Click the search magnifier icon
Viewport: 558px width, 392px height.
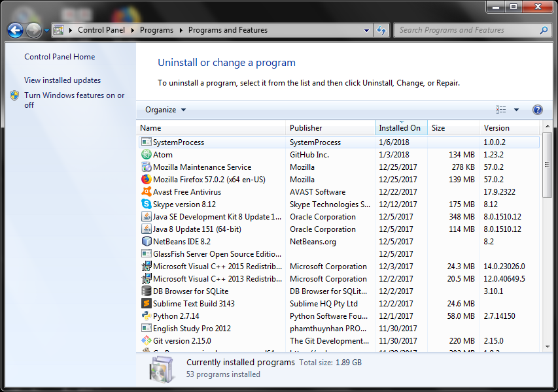point(544,30)
